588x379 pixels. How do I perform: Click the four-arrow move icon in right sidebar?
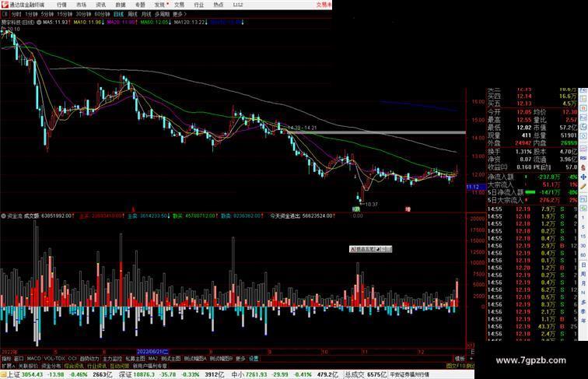pyautogui.click(x=583, y=177)
